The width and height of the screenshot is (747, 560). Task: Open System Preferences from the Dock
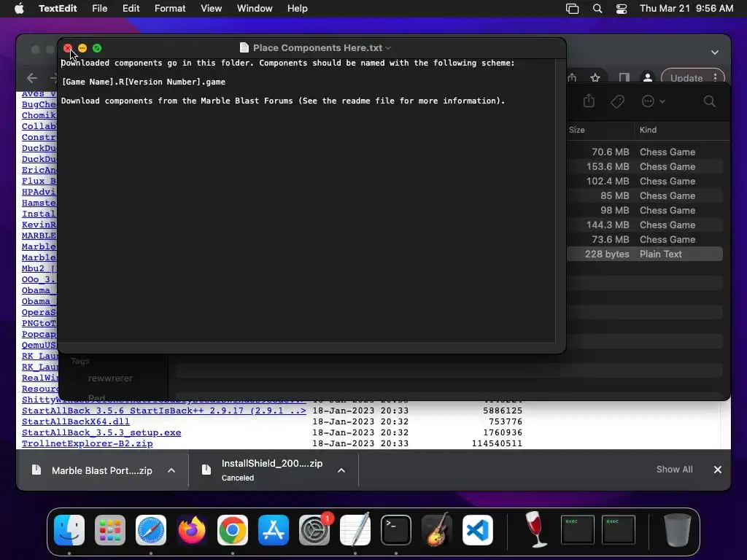314,530
